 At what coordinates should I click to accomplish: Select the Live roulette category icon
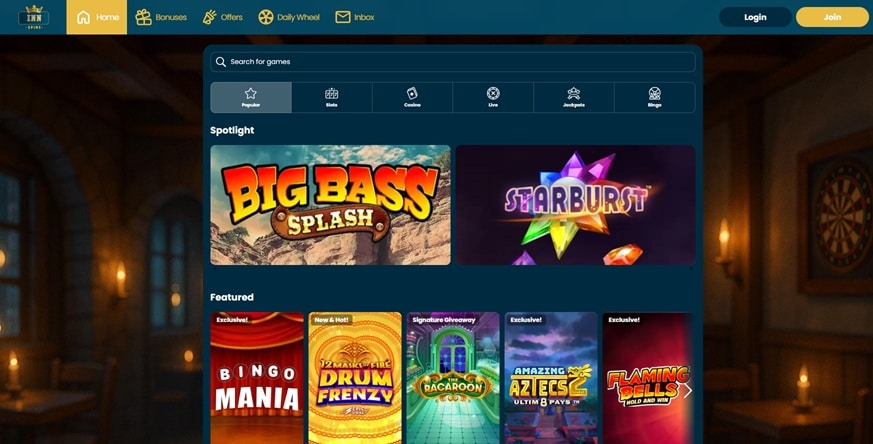493,93
